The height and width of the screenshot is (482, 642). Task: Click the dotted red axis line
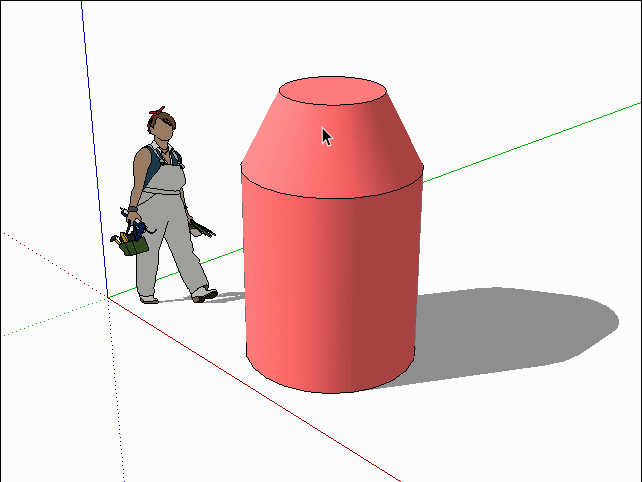(x=50, y=263)
